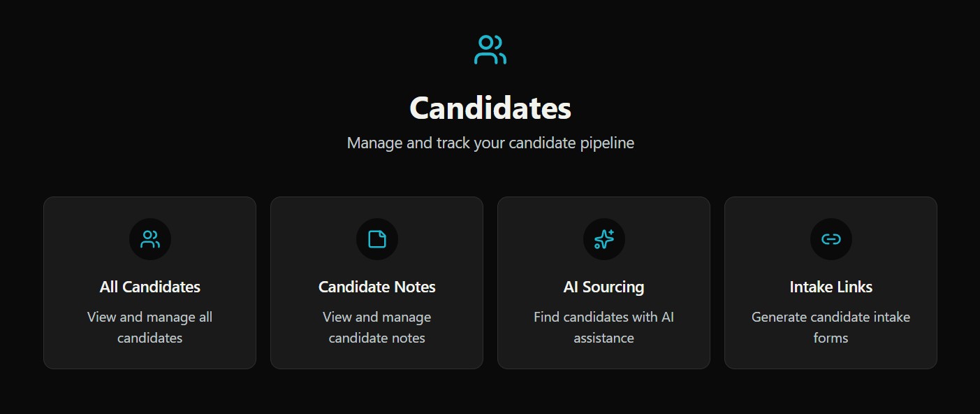
Task: Click 'View and manage all candidates' description
Action: (149, 327)
